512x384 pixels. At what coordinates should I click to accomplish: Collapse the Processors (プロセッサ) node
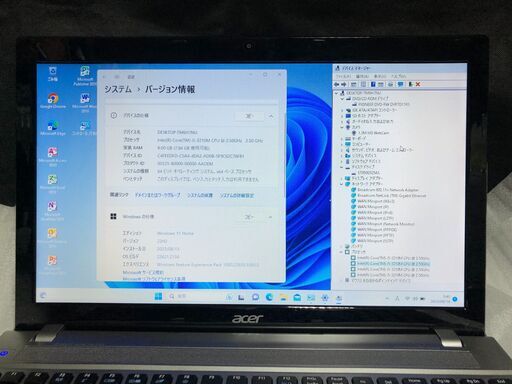342,252
